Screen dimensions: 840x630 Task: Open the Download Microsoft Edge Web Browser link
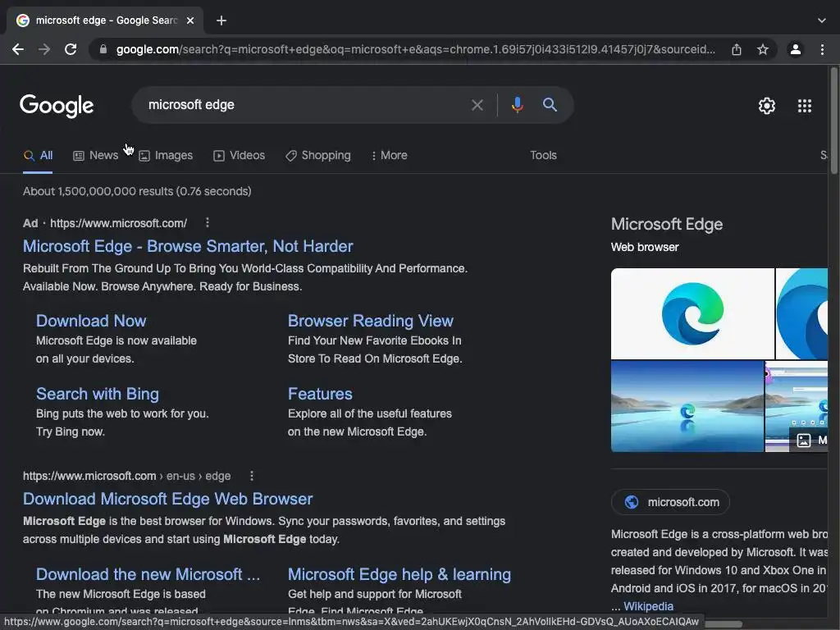[167, 499]
